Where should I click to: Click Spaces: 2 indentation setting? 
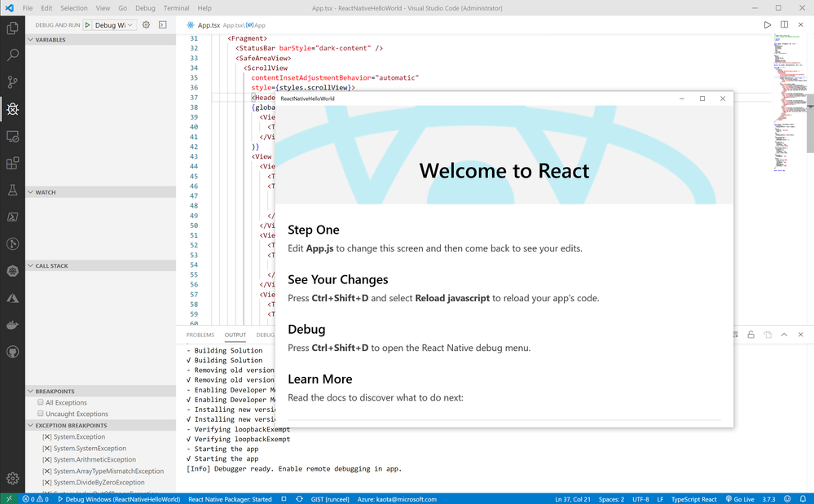[x=612, y=499]
